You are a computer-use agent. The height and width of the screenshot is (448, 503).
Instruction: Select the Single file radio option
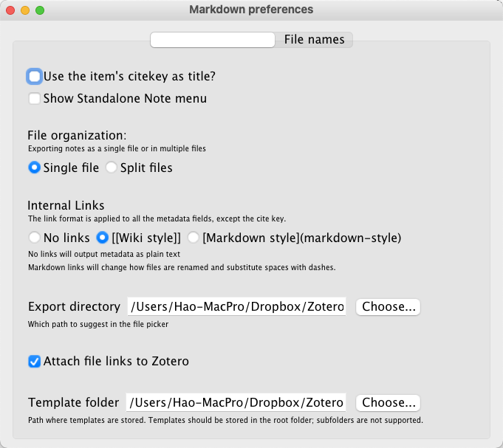[35, 168]
